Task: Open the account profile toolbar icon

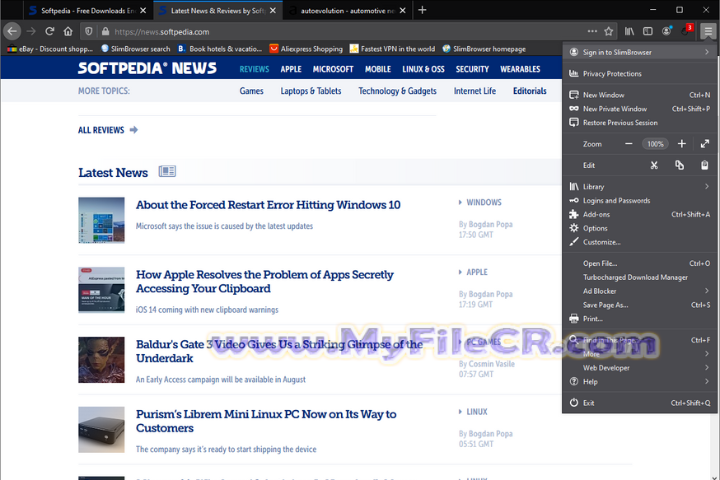Action: point(666,32)
